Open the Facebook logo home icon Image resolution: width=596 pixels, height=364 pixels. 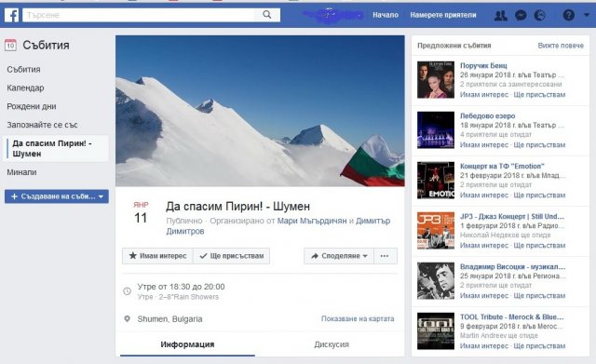click(x=11, y=15)
